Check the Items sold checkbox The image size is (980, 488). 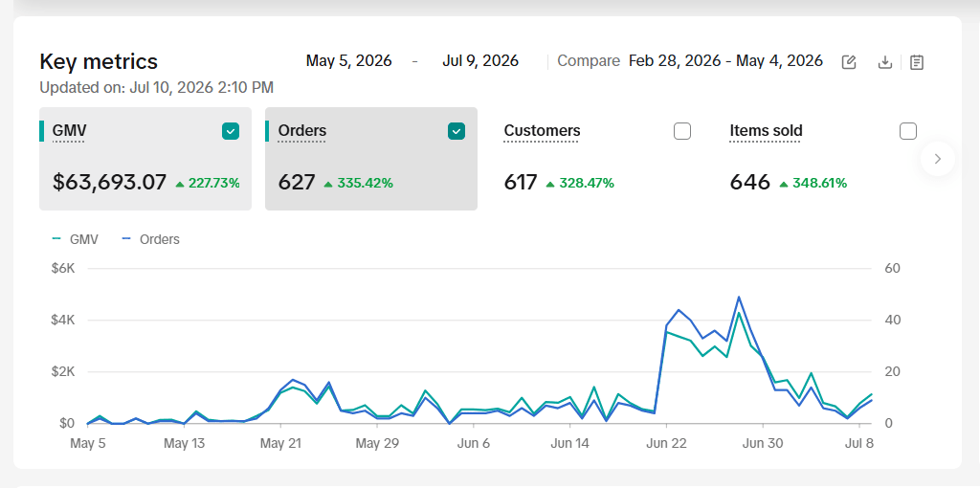click(x=907, y=131)
